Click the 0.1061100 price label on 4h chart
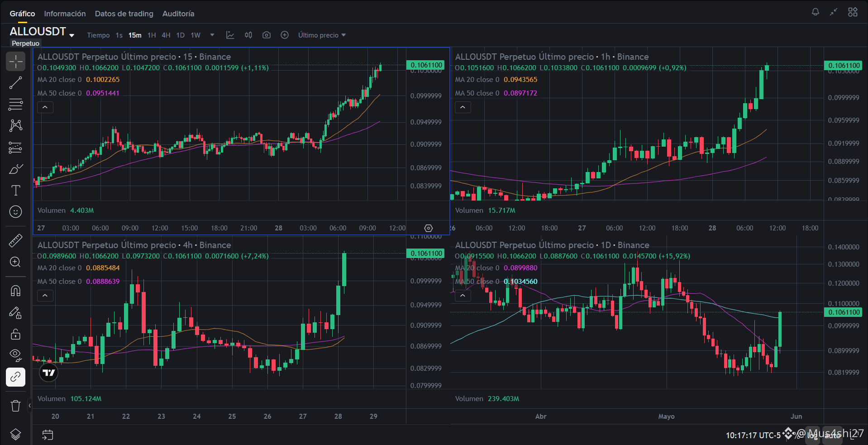The height and width of the screenshot is (445, 868). coord(426,253)
